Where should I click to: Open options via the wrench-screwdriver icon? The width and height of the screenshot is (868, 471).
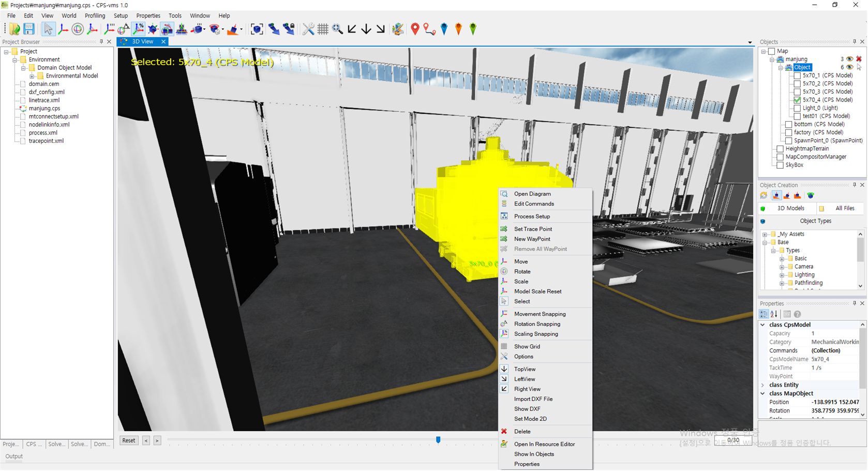coord(308,29)
